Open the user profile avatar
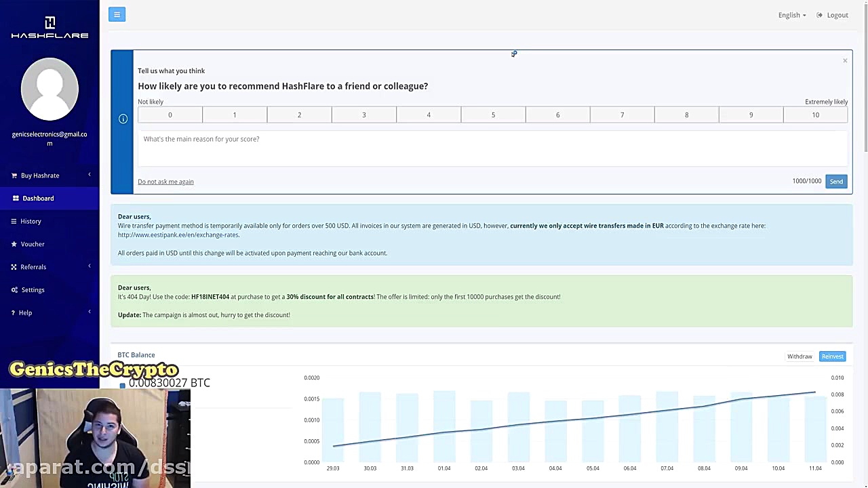Viewport: 868px width, 488px height. coord(50,89)
